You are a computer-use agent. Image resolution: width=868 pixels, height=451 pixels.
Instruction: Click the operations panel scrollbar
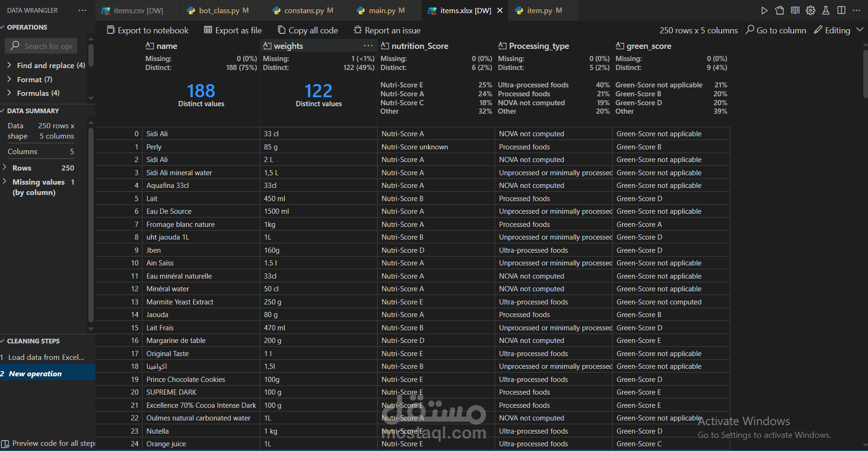click(x=91, y=55)
